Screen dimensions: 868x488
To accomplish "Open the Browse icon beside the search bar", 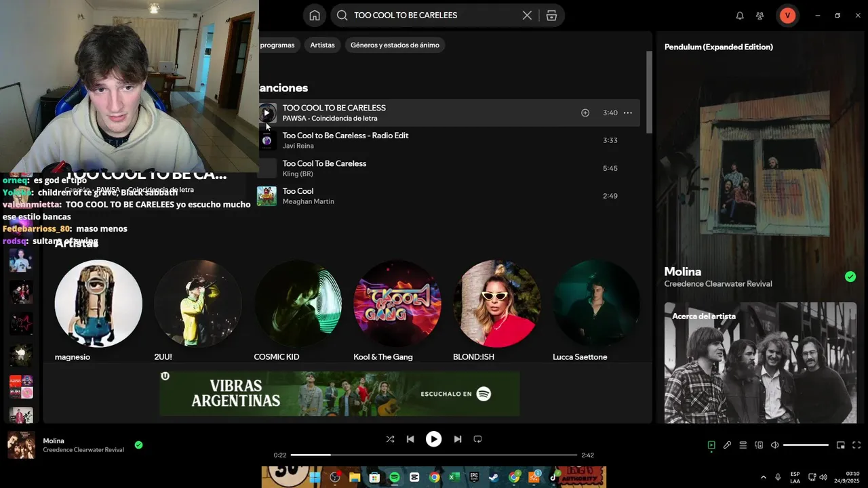I will pos(551,15).
